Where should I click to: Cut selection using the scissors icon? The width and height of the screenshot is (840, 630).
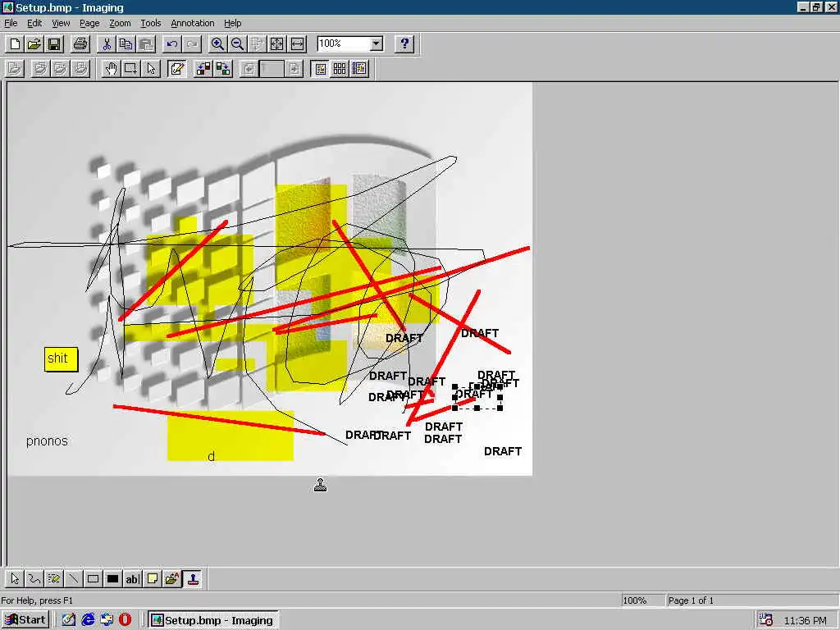(x=107, y=44)
